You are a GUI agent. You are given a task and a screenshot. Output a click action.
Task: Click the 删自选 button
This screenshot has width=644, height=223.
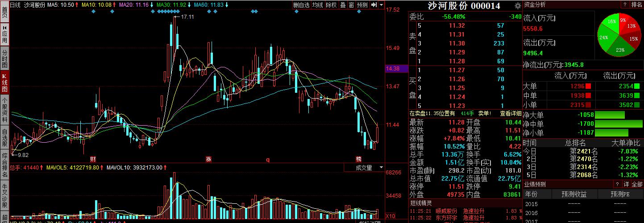[x=301, y=5]
